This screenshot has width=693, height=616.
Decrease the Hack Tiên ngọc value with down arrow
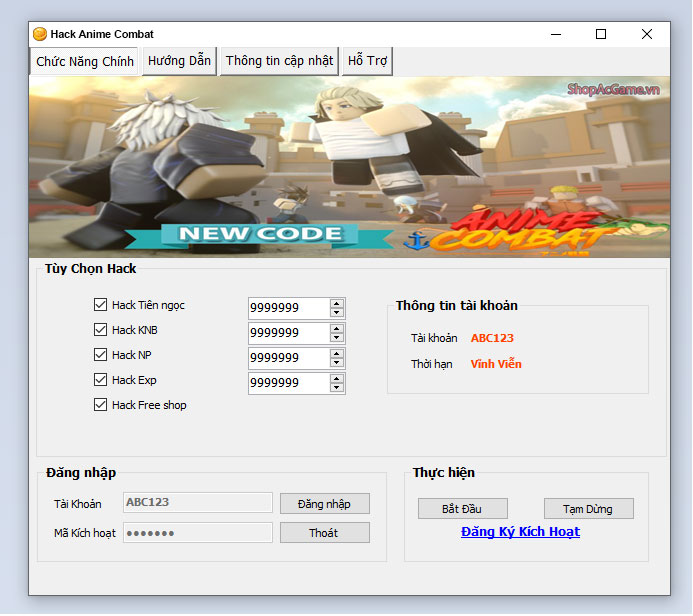pyautogui.click(x=337, y=312)
